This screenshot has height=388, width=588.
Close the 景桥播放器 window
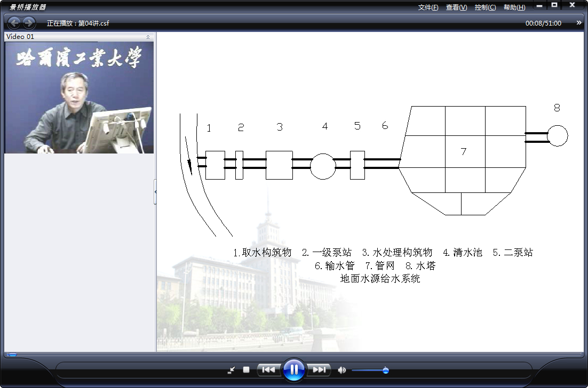[572, 5]
